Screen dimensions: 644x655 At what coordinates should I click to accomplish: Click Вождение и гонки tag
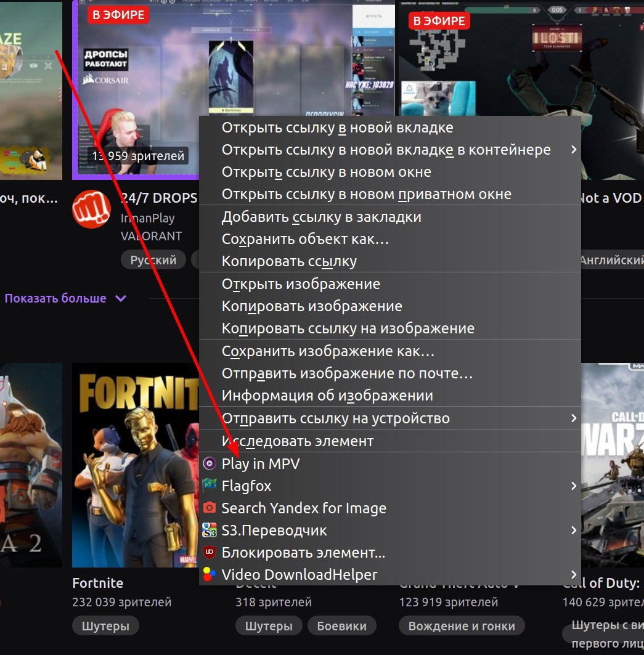pos(462,626)
